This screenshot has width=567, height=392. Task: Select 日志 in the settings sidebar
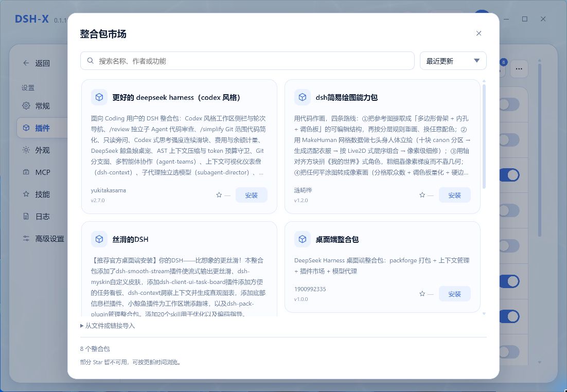42,216
